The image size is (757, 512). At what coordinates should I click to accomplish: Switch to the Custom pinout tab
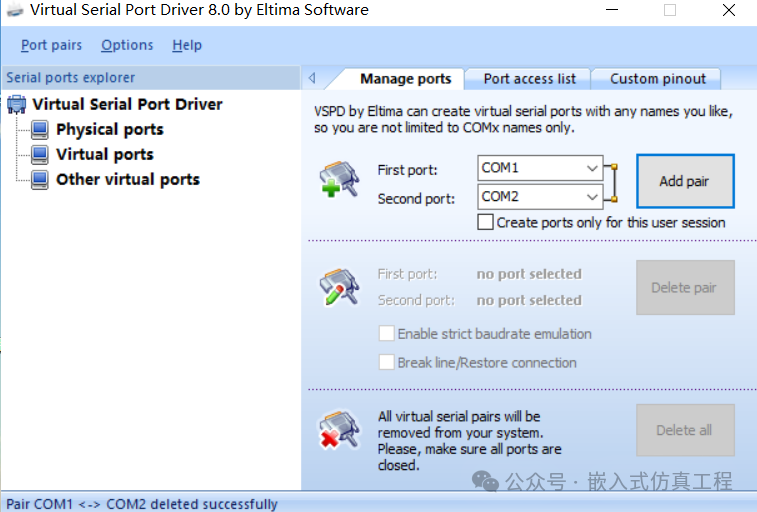(658, 79)
